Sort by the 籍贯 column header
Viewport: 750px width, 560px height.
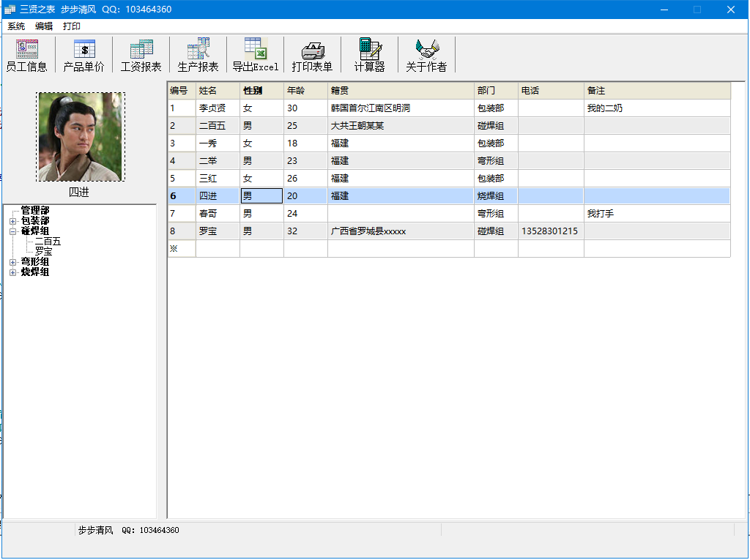(x=401, y=91)
